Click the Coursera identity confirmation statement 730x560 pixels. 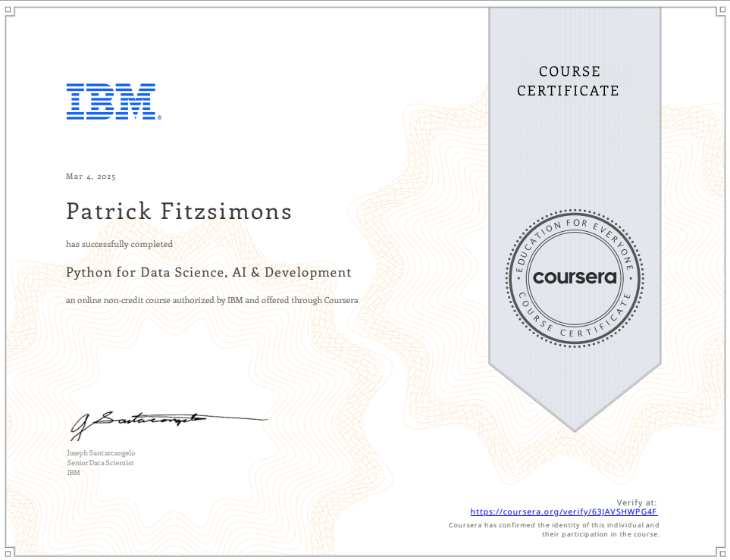554,530
